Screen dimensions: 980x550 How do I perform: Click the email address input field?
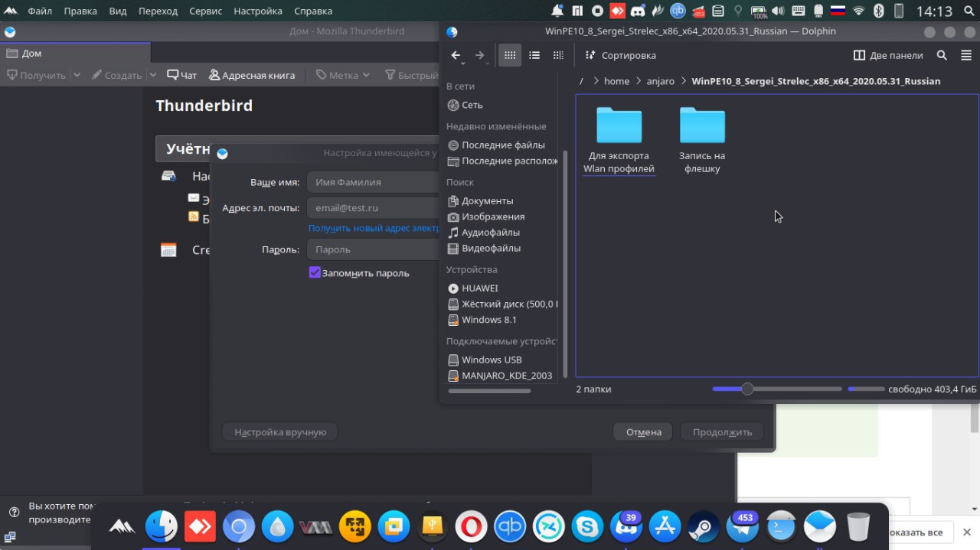[373, 207]
